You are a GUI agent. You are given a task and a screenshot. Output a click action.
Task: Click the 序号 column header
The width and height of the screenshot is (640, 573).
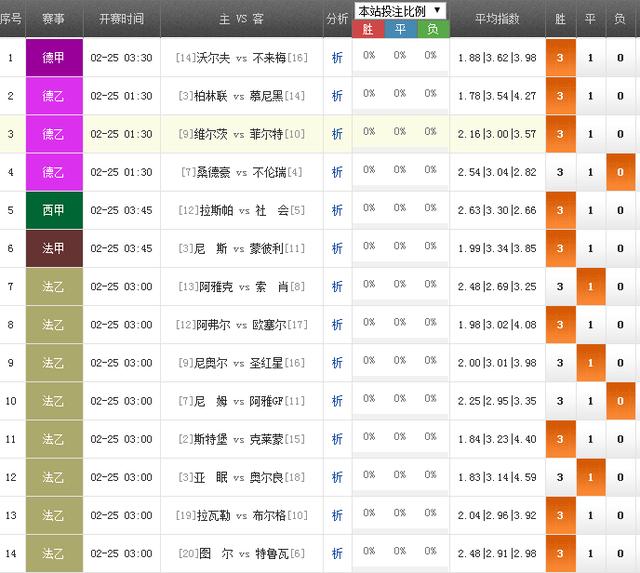[11, 18]
